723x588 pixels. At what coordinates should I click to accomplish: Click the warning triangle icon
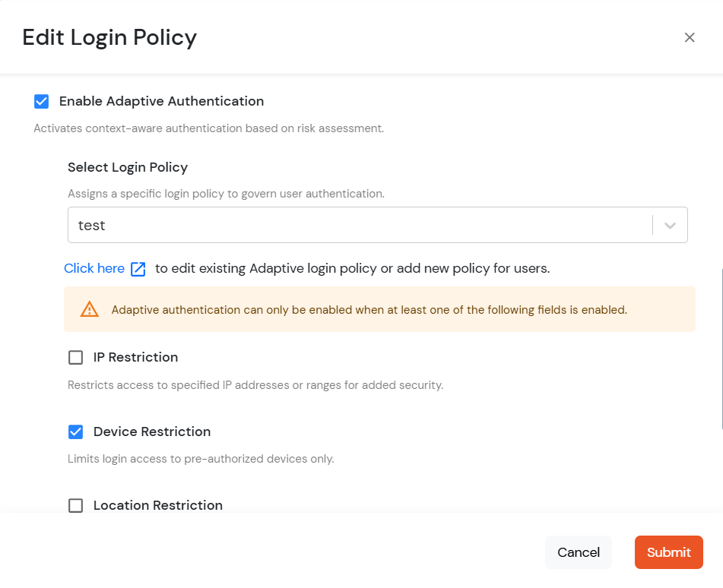pyautogui.click(x=89, y=309)
